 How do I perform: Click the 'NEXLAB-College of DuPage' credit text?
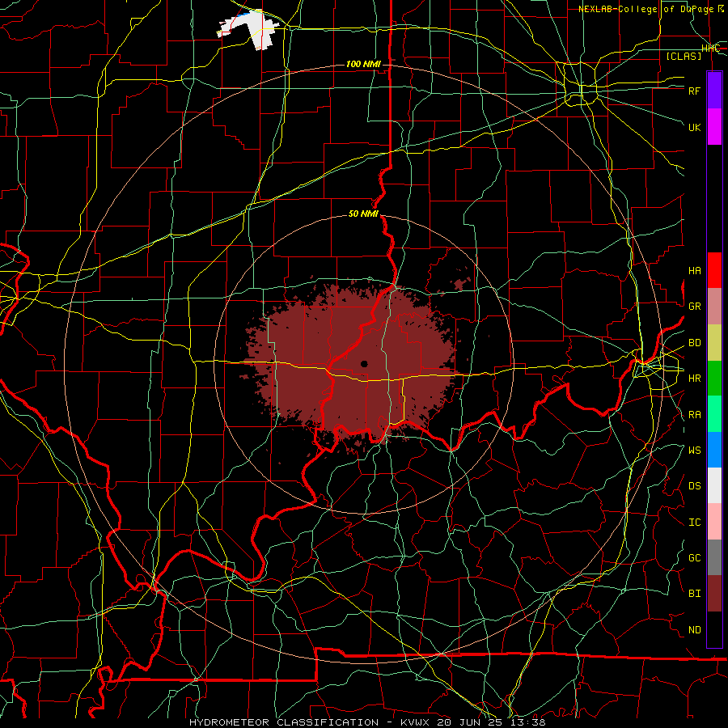click(x=645, y=9)
